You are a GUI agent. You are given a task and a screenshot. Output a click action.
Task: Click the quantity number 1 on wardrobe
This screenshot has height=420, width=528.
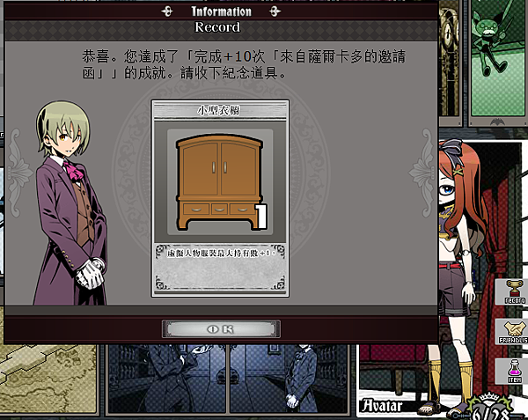261,217
